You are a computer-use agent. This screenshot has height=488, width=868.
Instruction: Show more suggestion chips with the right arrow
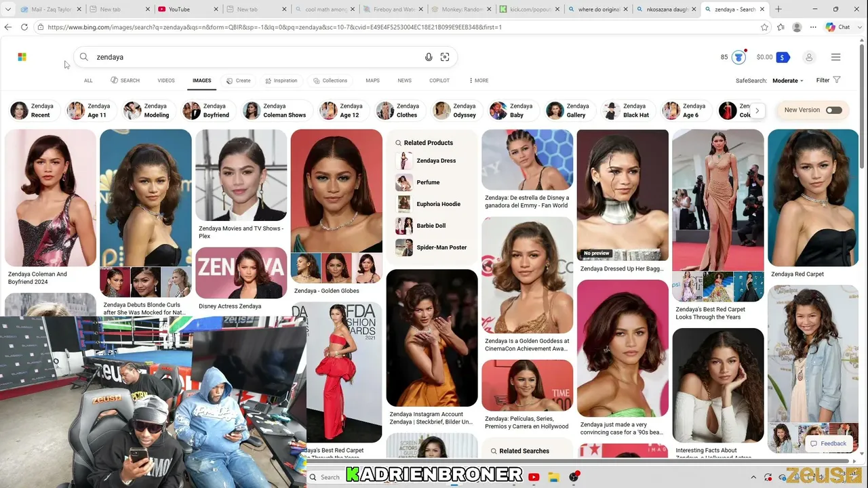(757, 110)
